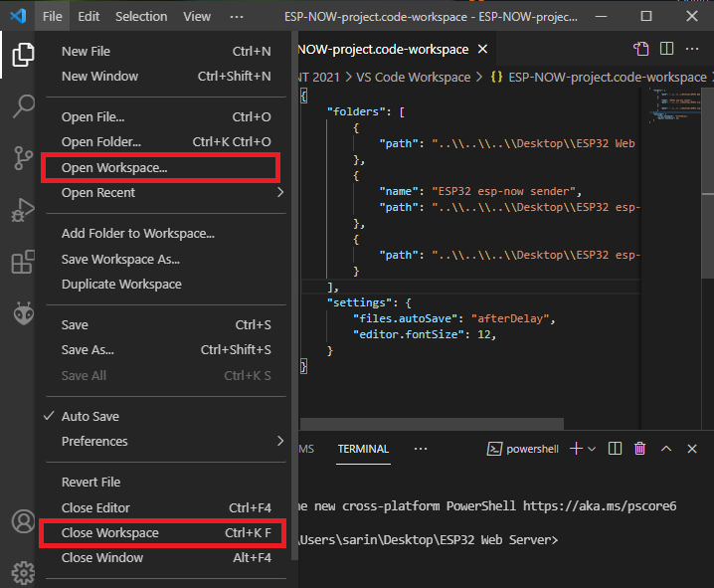Viewport: 714px width, 588px height.
Task: Click the editor minimap preview
Action: [x=666, y=104]
